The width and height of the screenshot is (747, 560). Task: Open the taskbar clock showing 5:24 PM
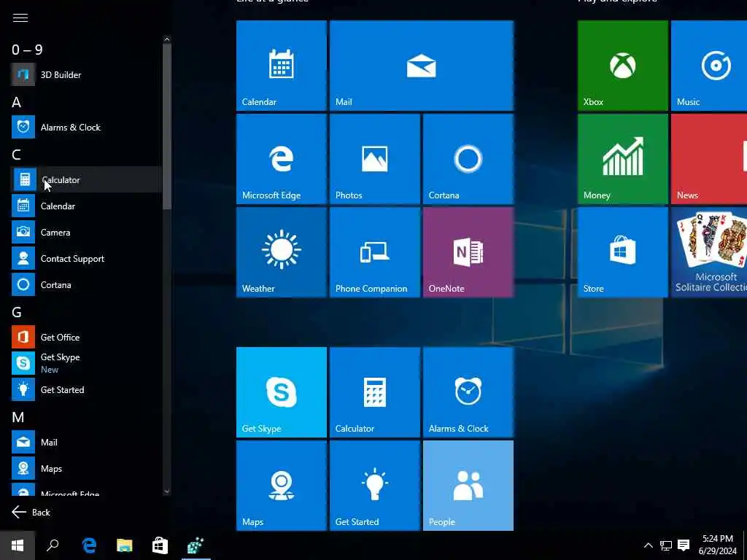[x=718, y=545]
